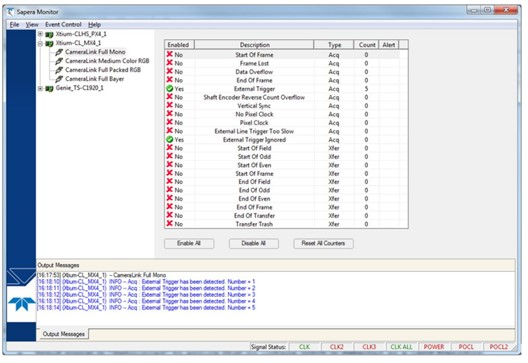Enable the Frame Lost event red X
528x363 pixels.
pyautogui.click(x=169, y=63)
